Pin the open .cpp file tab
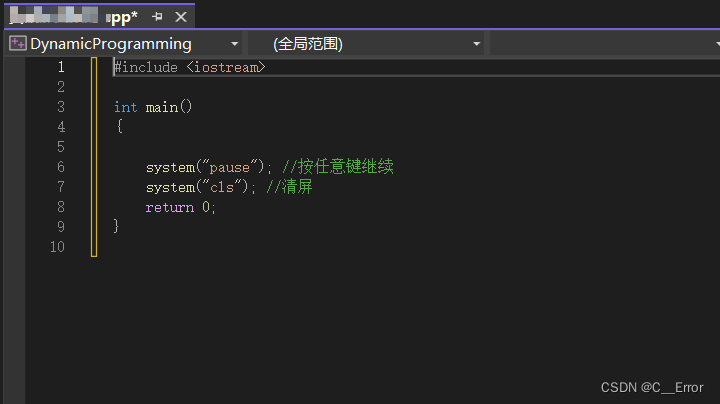This screenshot has width=720, height=404. point(157,17)
